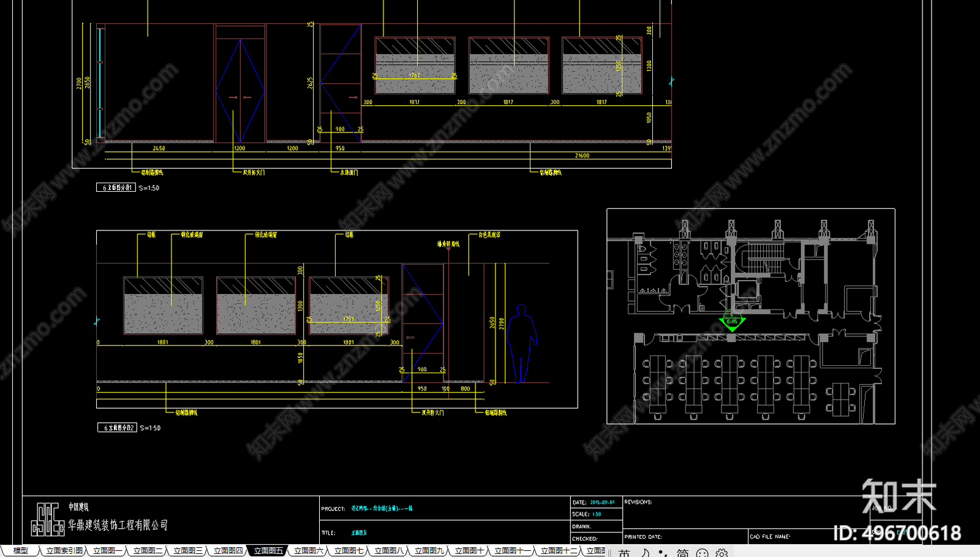Viewport: 980px width, 557px height.
Task: Go to the 立面图九 layout tab
Action: click(x=429, y=551)
